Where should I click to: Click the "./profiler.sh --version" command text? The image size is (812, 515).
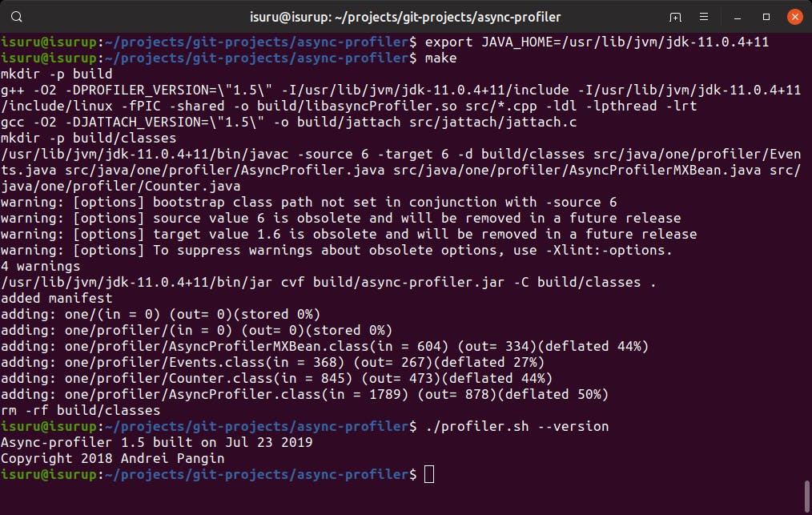point(517,426)
